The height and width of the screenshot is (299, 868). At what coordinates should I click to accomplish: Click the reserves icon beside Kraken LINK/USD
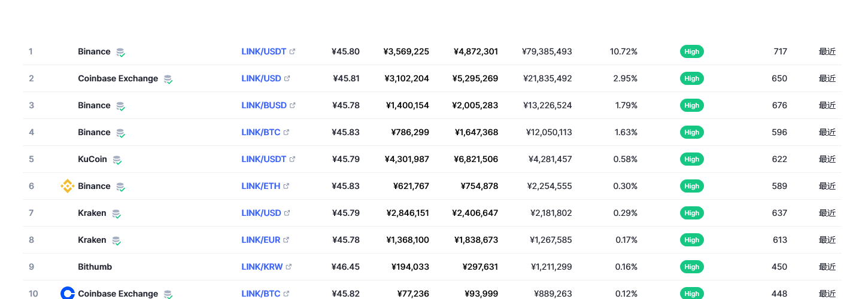coord(116,213)
